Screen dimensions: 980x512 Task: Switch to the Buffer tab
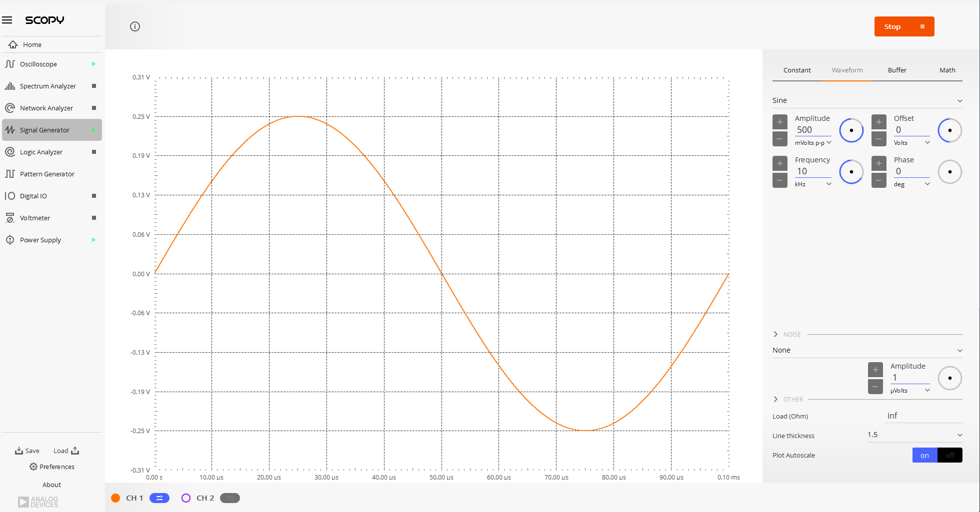pyautogui.click(x=897, y=70)
